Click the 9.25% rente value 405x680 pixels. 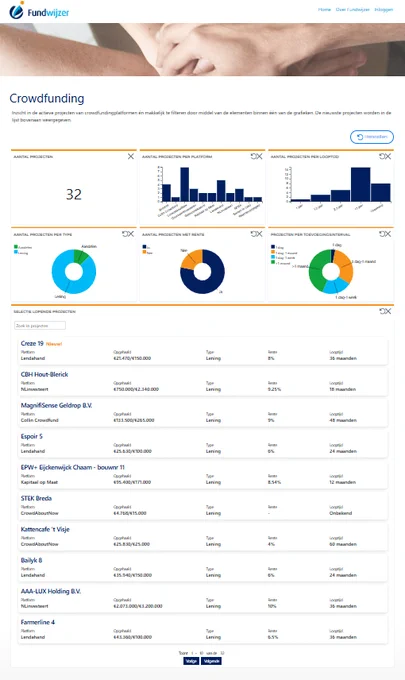pyautogui.click(x=274, y=389)
